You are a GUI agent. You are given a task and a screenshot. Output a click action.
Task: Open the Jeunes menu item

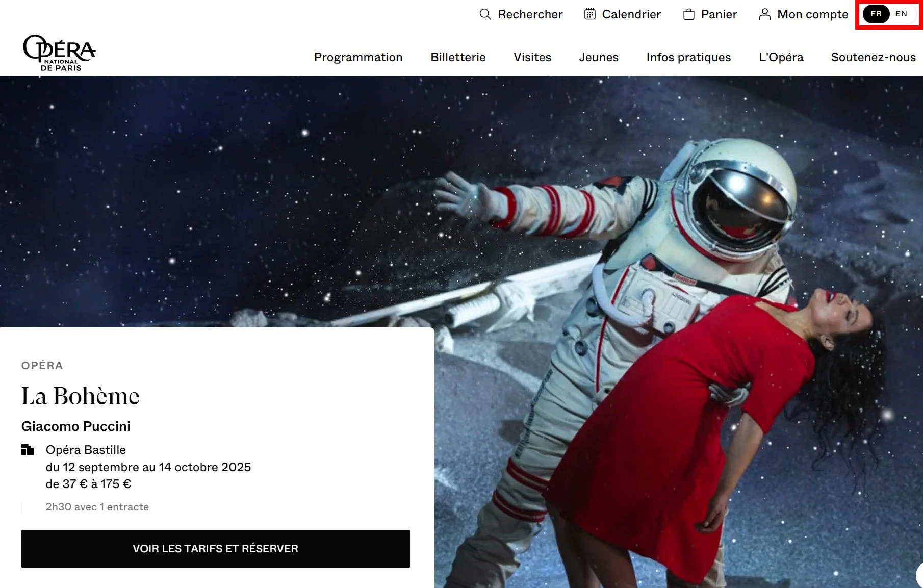pyautogui.click(x=599, y=57)
